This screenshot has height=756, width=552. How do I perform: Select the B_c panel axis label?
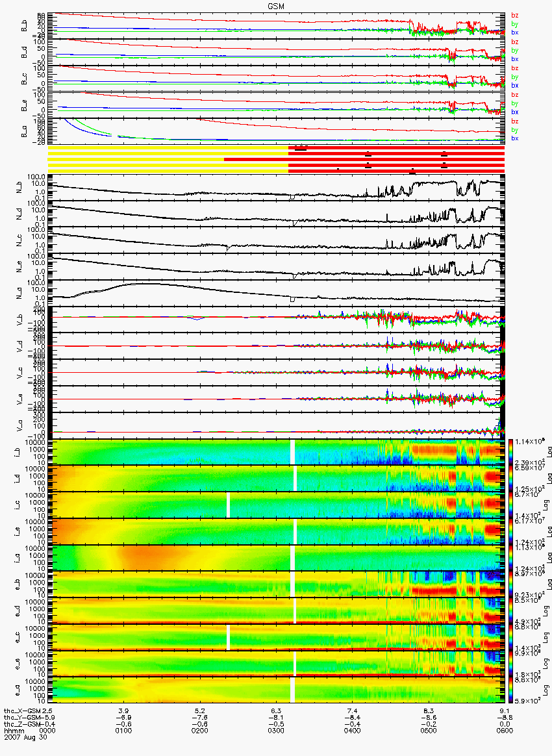(x=24, y=79)
